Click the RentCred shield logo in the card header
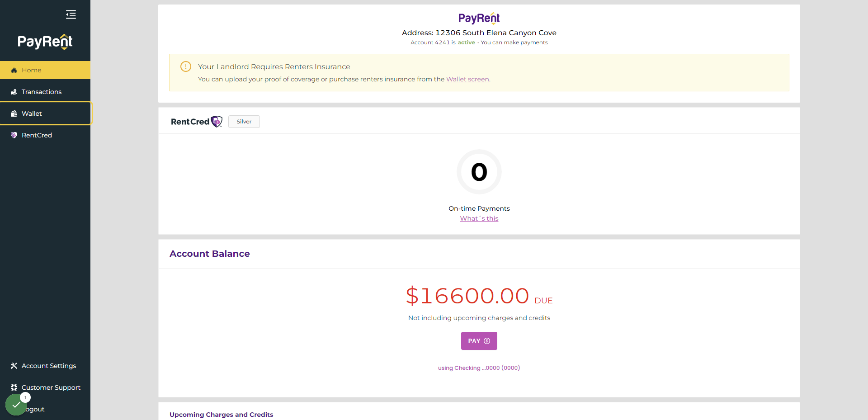This screenshot has height=420, width=868. click(x=217, y=121)
